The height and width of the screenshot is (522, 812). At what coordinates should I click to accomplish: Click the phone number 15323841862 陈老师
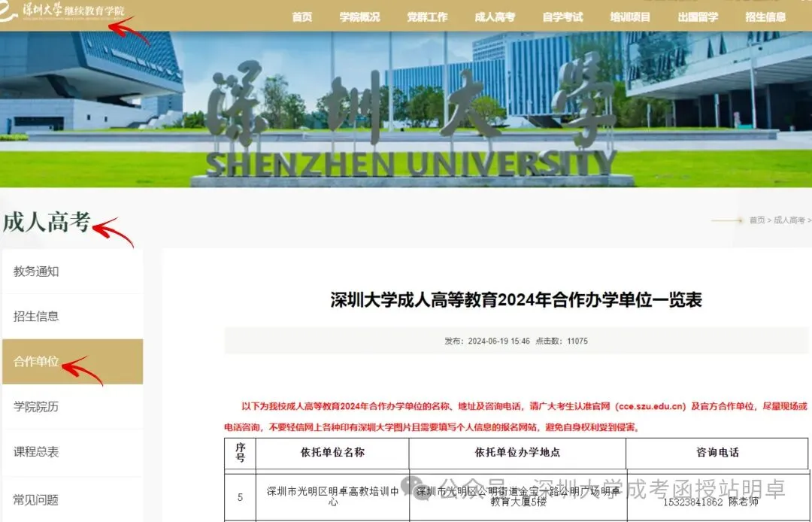(710, 501)
